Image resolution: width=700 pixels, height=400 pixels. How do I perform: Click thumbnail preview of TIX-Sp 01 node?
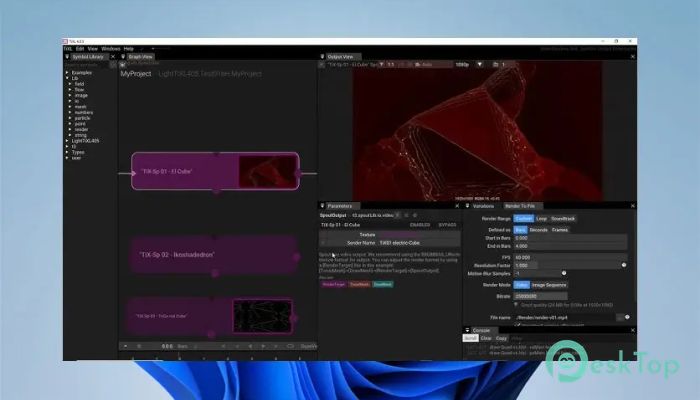[267, 171]
